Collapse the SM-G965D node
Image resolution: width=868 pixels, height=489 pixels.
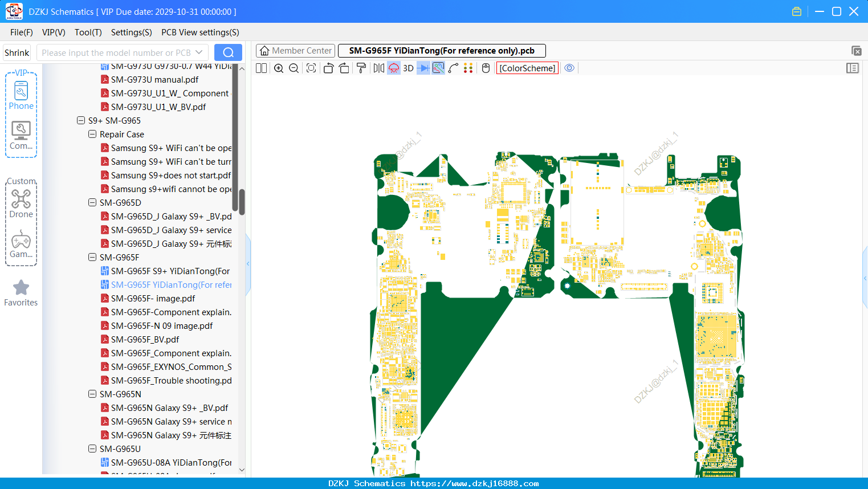pyautogui.click(x=92, y=203)
